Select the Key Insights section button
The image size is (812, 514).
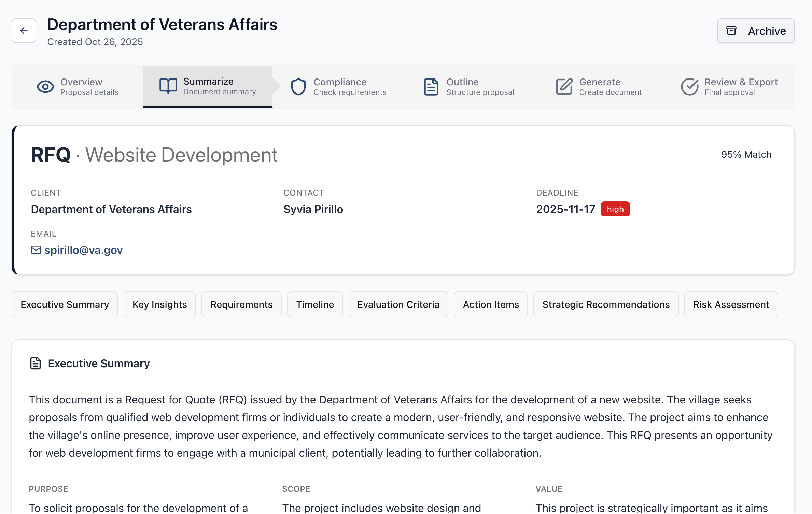click(159, 304)
